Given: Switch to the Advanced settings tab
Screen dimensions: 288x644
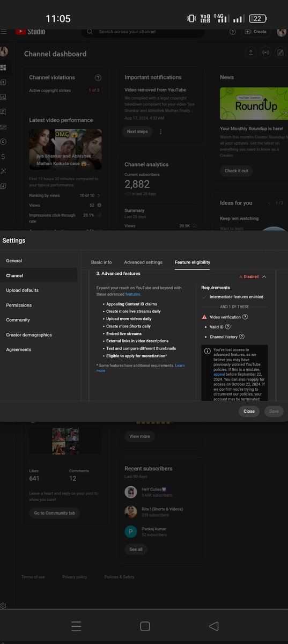Looking at the screenshot, I should coord(143,262).
